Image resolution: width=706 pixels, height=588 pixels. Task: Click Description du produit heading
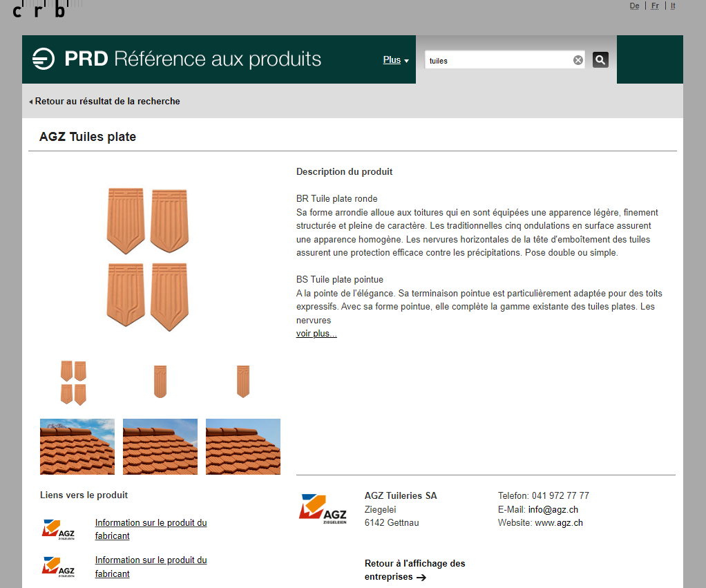click(x=345, y=171)
